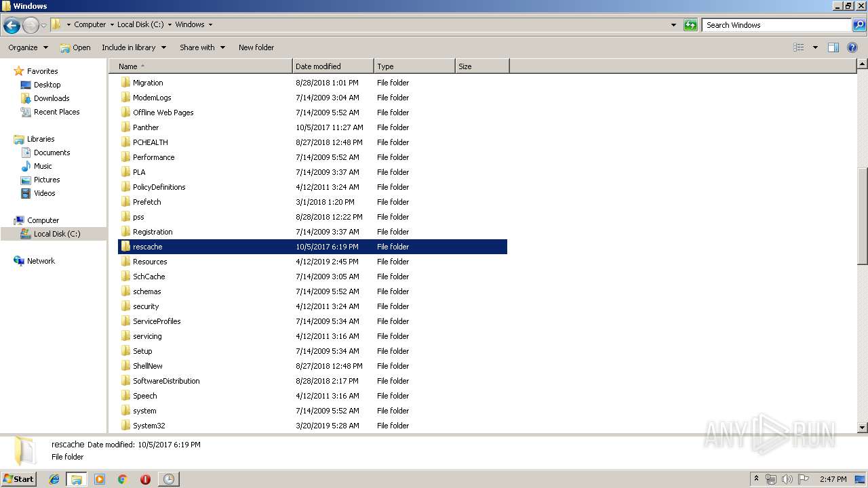
Task: Sort by the Size column header
Action: [x=482, y=66]
